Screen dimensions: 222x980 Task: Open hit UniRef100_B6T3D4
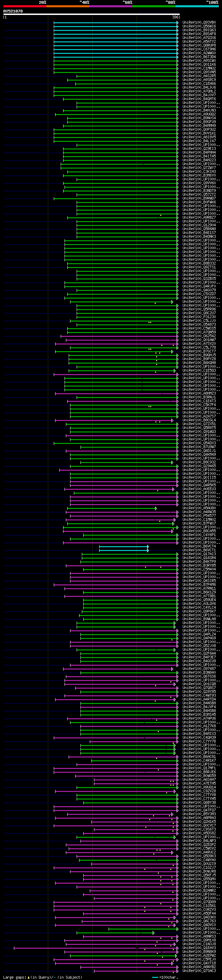pos(199,57)
